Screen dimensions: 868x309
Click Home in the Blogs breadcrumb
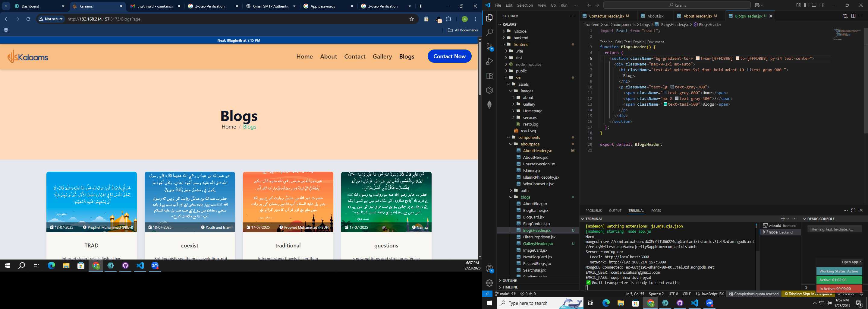tap(228, 127)
